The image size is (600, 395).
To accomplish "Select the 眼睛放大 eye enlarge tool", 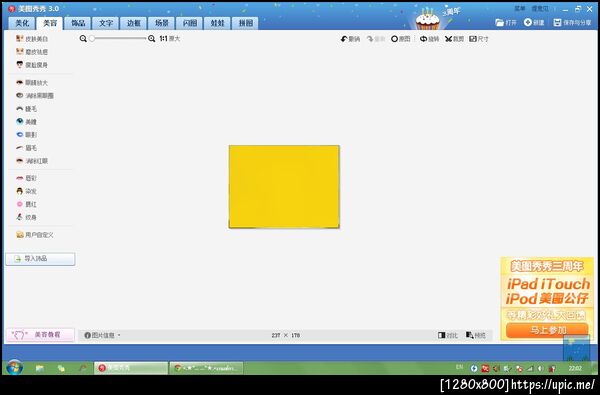I will pos(32,83).
